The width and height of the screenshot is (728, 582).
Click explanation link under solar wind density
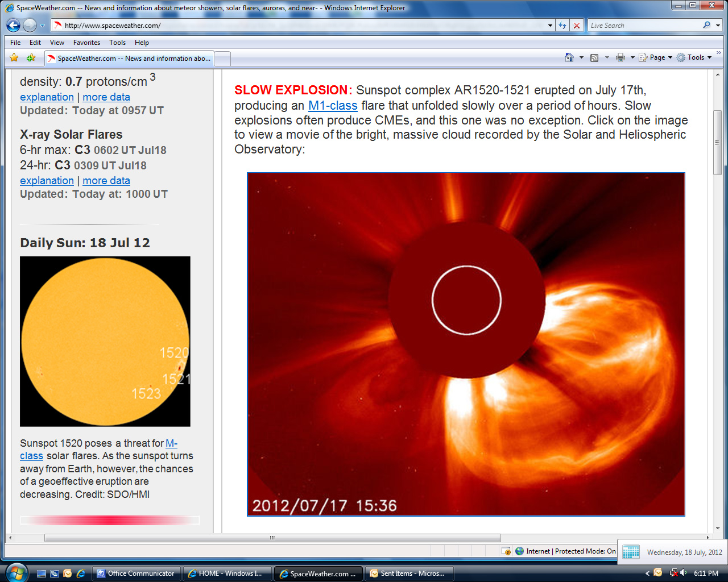pyautogui.click(x=47, y=97)
